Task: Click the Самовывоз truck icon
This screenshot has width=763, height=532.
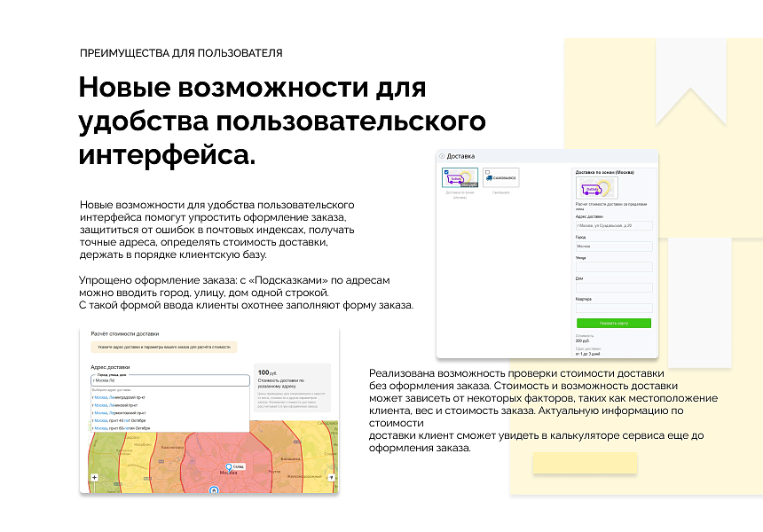Action: tap(488, 177)
